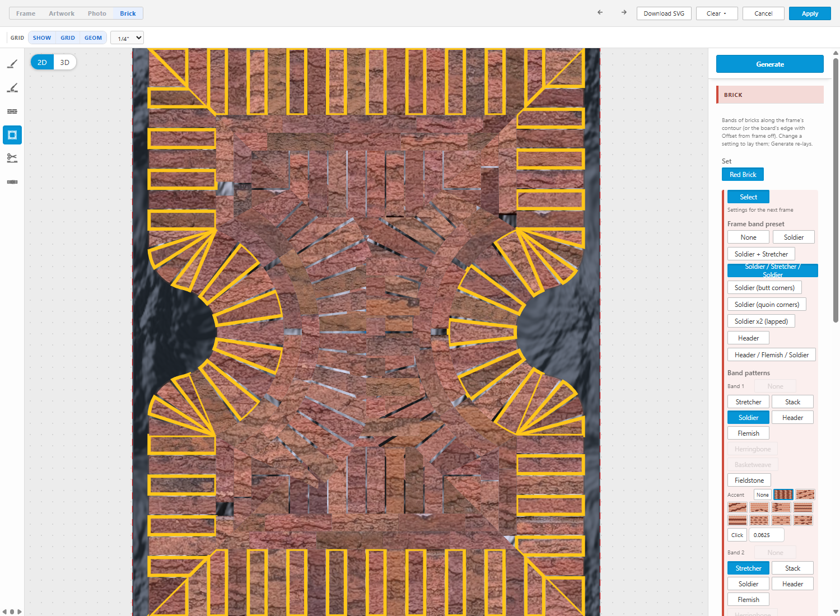Select the brush-over-dashed-line tool

point(12,88)
